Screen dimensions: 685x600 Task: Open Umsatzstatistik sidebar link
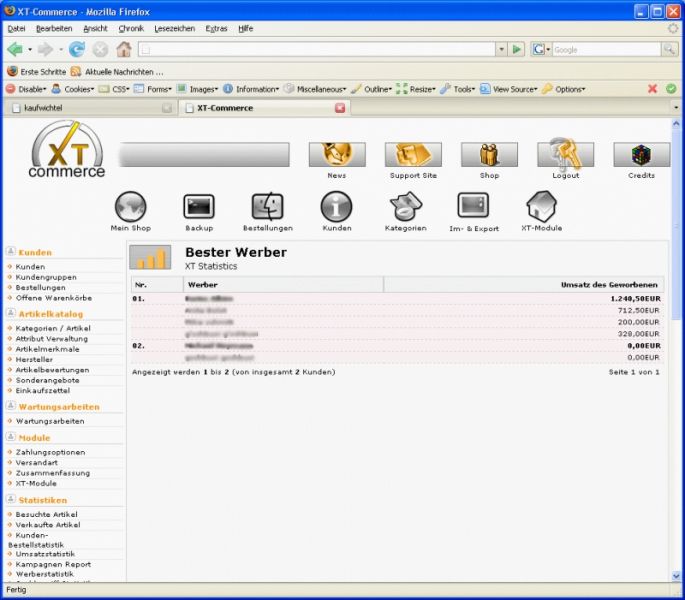(45, 554)
